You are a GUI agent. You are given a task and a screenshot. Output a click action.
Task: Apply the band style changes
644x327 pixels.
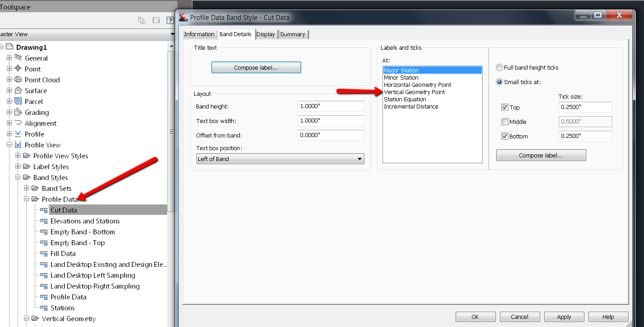pos(564,317)
